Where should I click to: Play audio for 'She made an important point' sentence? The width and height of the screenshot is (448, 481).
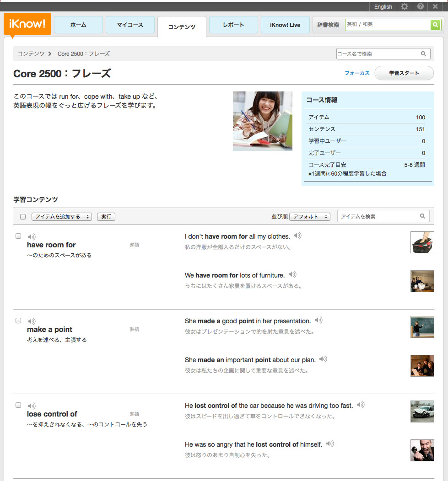(323, 359)
